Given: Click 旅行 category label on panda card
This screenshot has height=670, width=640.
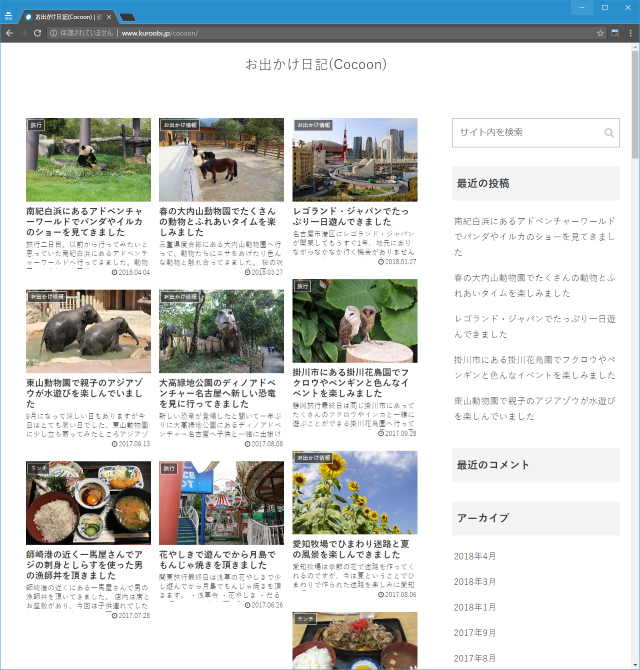Looking at the screenshot, I should pos(36,125).
